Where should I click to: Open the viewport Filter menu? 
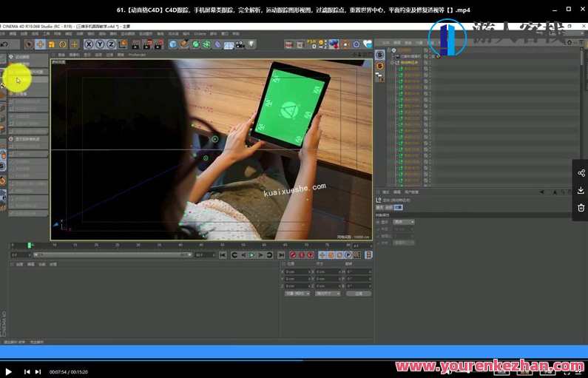[109, 55]
